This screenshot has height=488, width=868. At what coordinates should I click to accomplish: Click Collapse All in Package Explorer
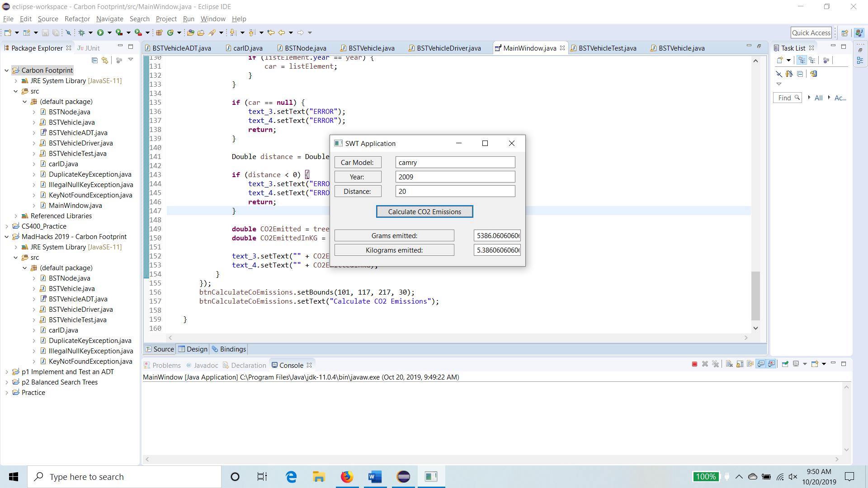coord(94,60)
